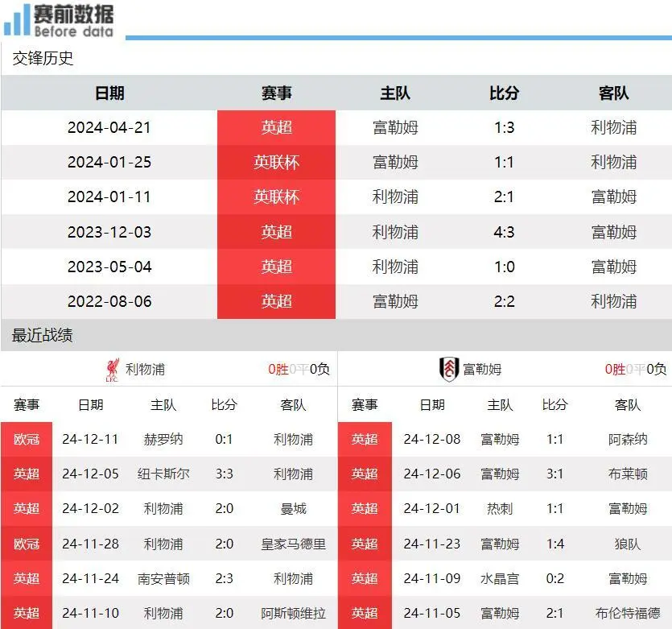
Task: Click 英超 tag for 24-12-06 Fulham match
Action: (365, 474)
